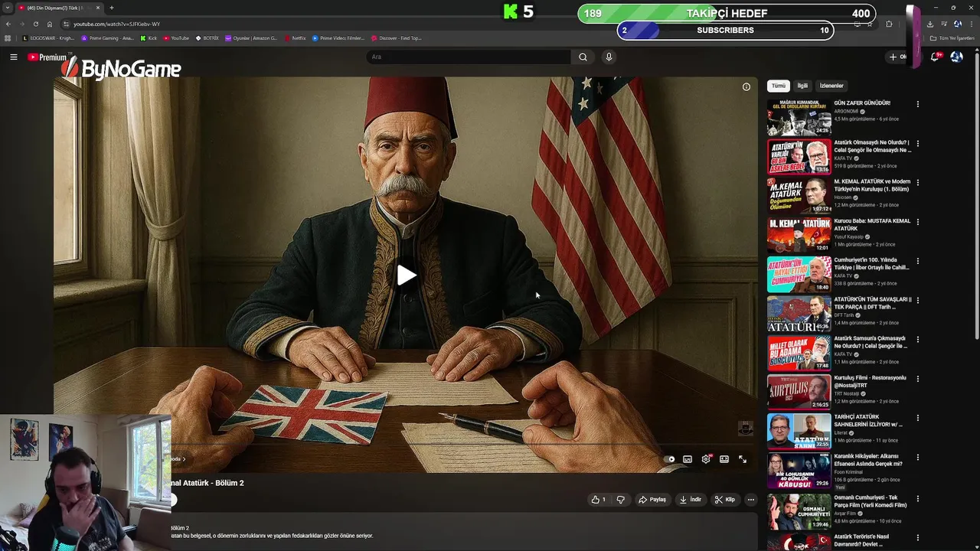This screenshot has width=980, height=551.
Task: Open options for GÜN ZAFER GÜNÜDÜR video
Action: 917,104
